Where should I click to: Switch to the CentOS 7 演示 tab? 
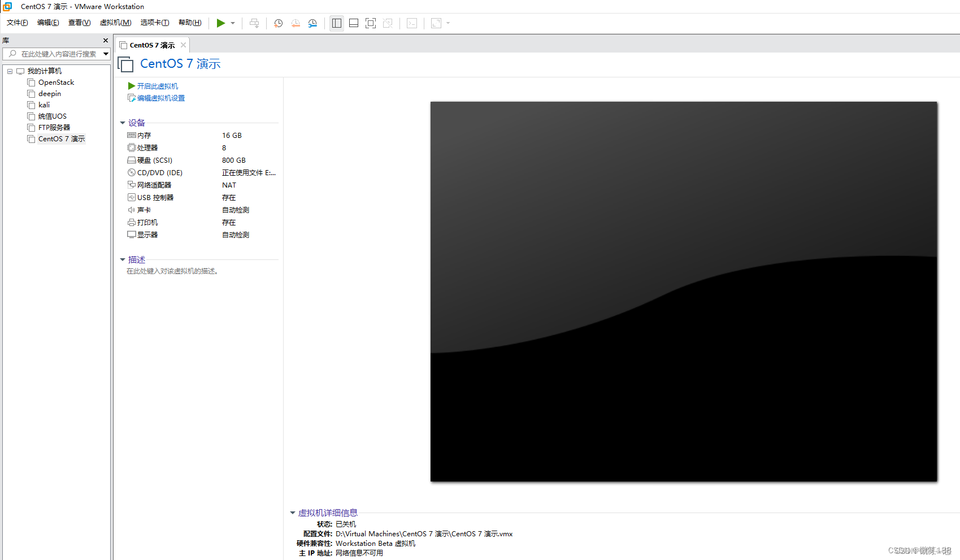click(151, 45)
